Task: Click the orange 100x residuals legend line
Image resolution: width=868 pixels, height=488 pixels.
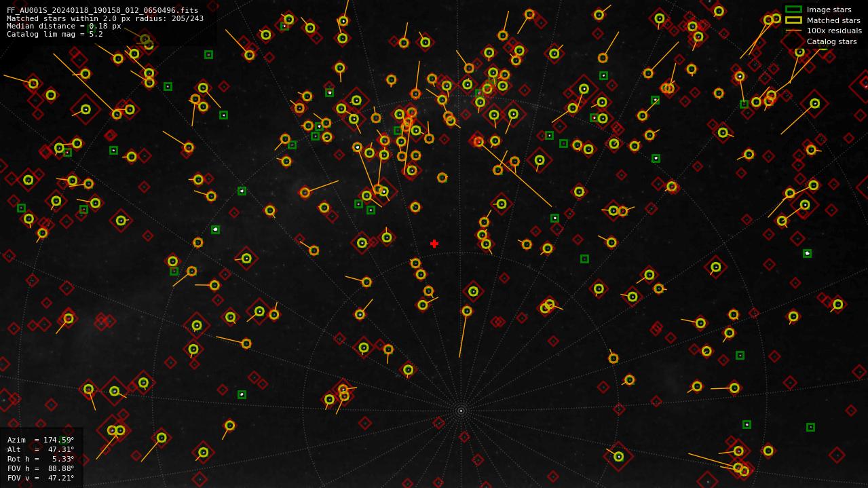Action: [x=793, y=31]
